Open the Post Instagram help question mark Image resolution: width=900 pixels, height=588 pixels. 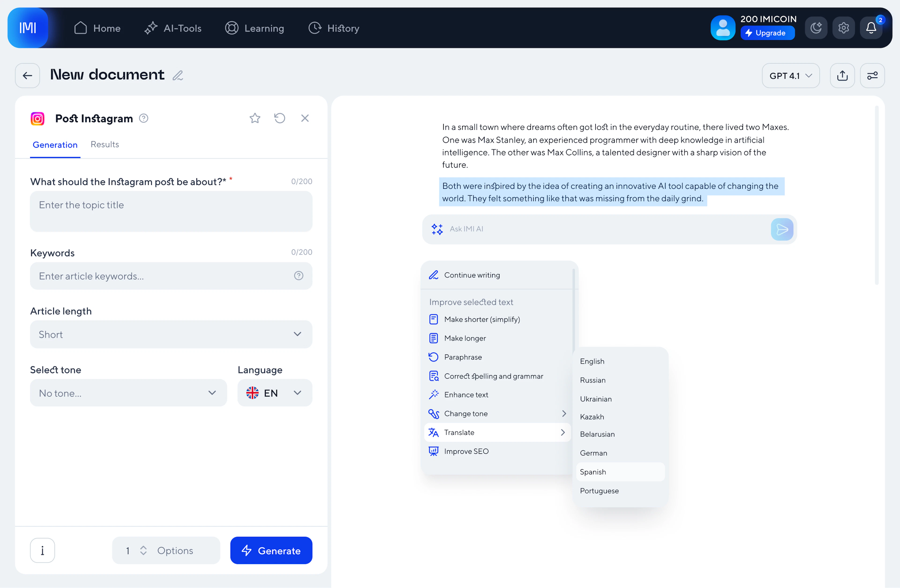tap(144, 118)
